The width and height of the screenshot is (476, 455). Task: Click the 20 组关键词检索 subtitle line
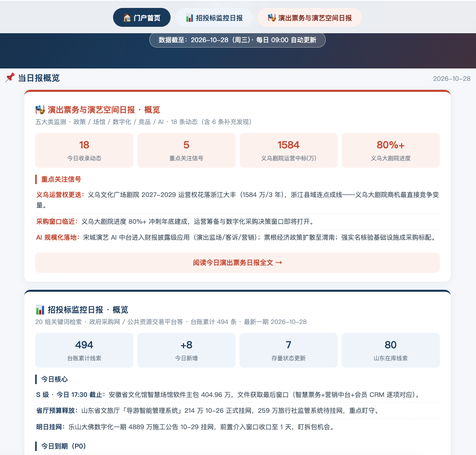tap(171, 322)
